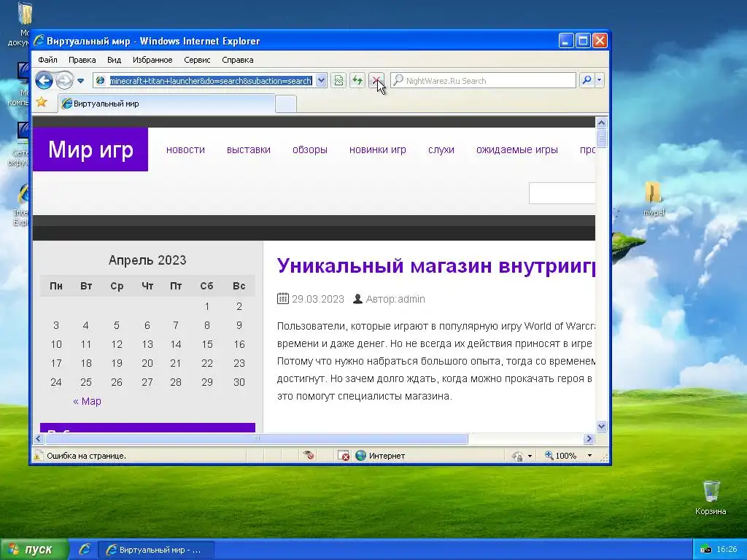This screenshot has height=560, width=747.
Task: Go to previous month « Мар
Action: coord(87,401)
